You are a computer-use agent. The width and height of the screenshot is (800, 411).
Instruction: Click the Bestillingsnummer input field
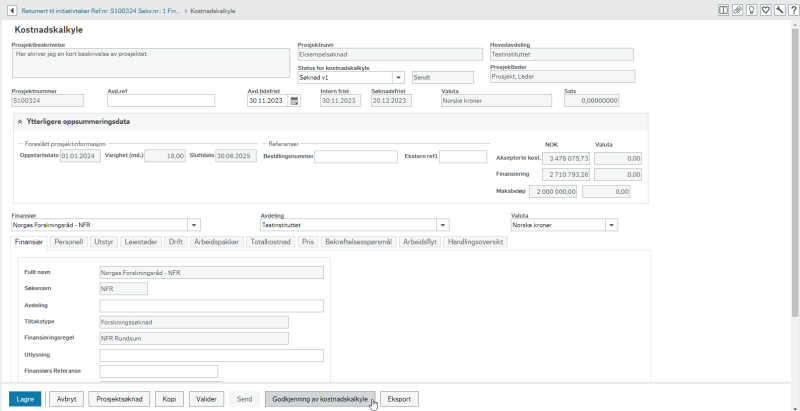[356, 157]
